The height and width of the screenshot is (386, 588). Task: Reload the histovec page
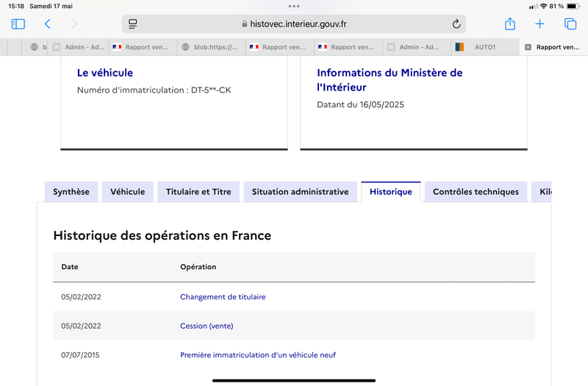[x=456, y=24]
